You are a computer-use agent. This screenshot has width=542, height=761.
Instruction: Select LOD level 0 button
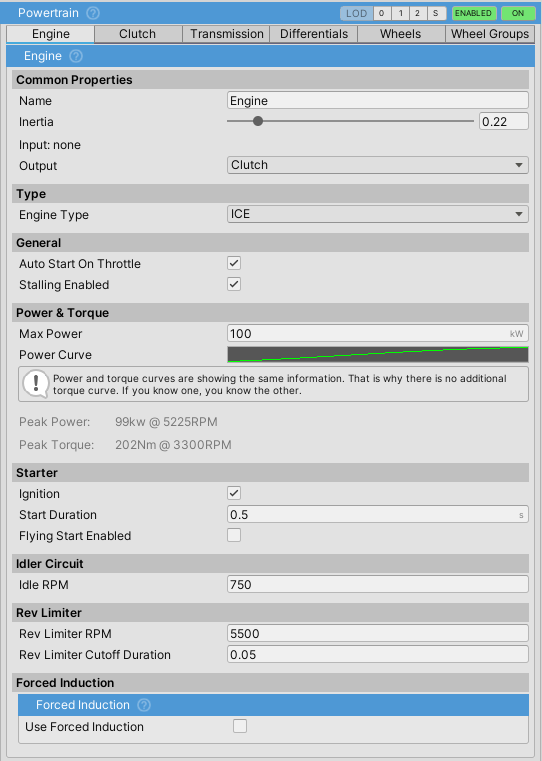tap(382, 13)
